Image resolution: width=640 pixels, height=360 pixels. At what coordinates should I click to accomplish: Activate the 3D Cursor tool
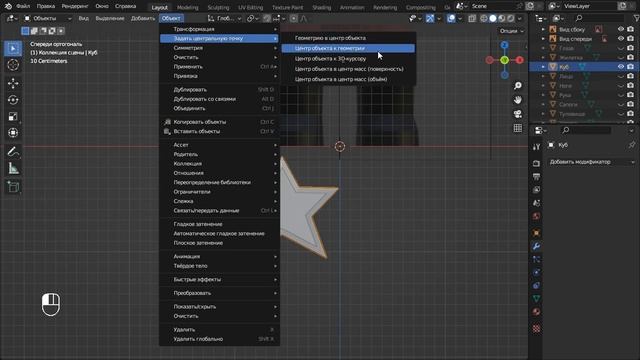click(x=13, y=65)
